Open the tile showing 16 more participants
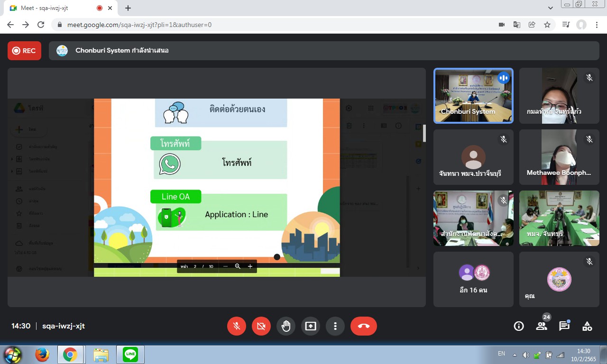 pos(473,279)
